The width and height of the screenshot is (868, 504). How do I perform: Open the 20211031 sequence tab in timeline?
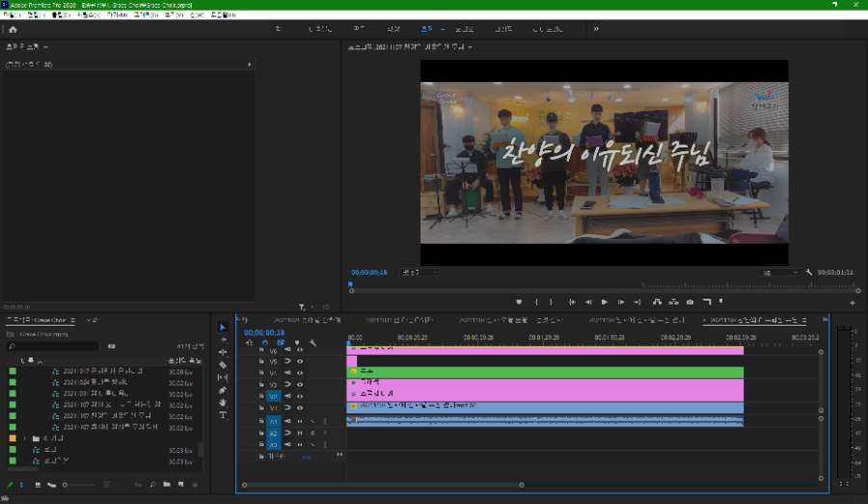tap(398, 320)
